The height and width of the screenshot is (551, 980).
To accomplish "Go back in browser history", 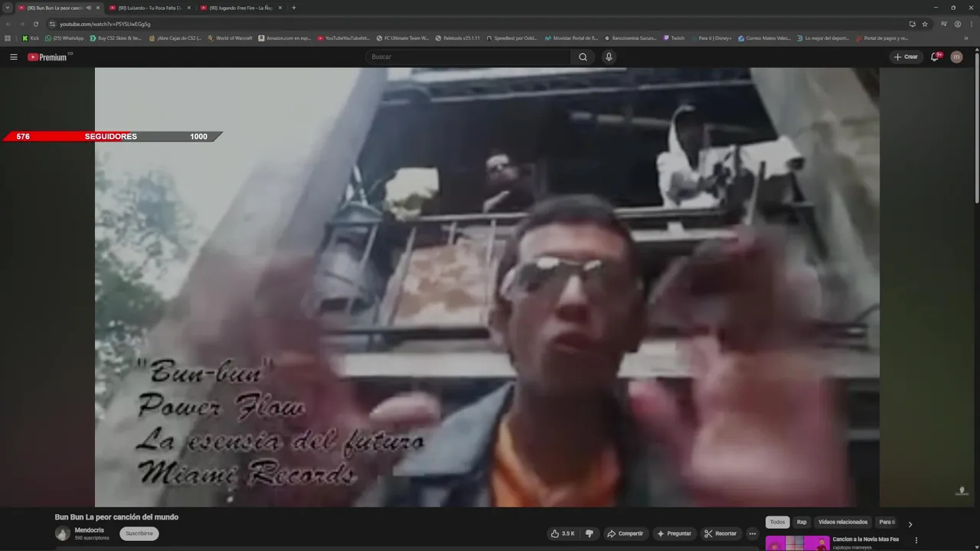I will click(8, 24).
